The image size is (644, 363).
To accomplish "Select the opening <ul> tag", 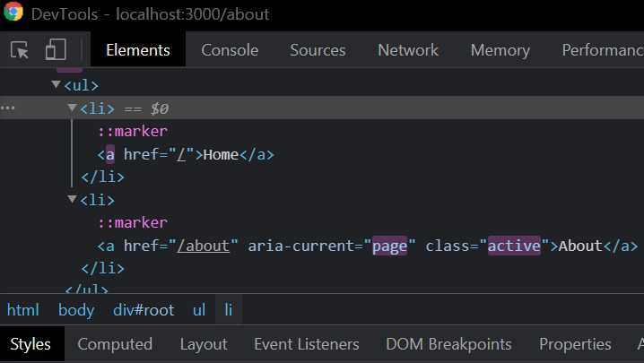I will click(82, 85).
